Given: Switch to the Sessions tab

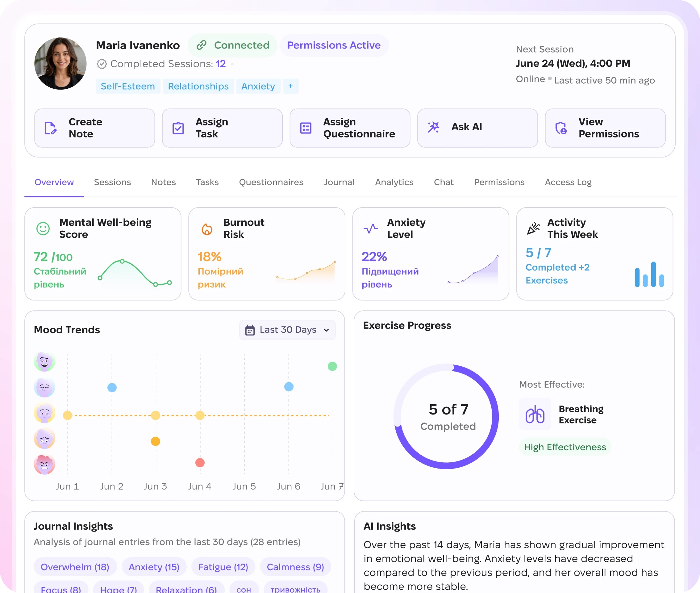Looking at the screenshot, I should point(113,182).
